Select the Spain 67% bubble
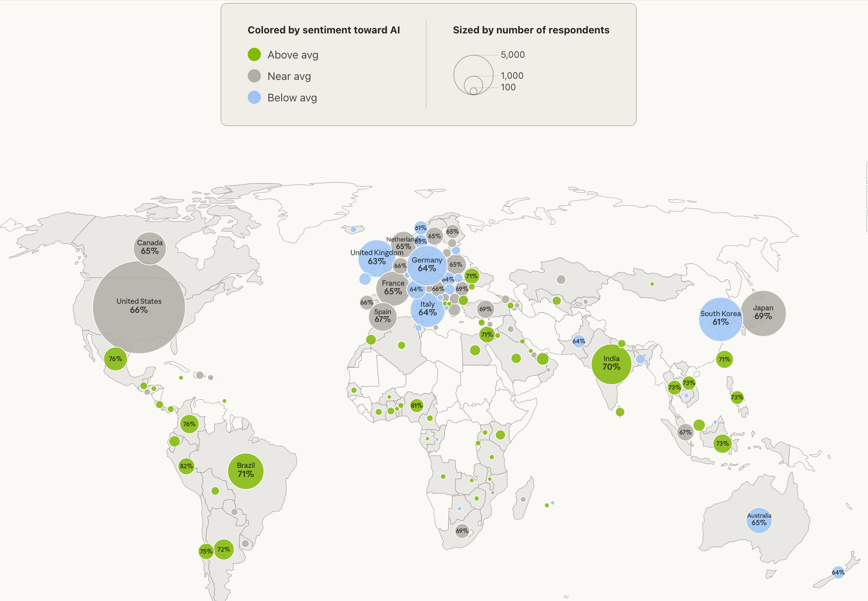Viewport: 868px width, 601px height. [382, 317]
